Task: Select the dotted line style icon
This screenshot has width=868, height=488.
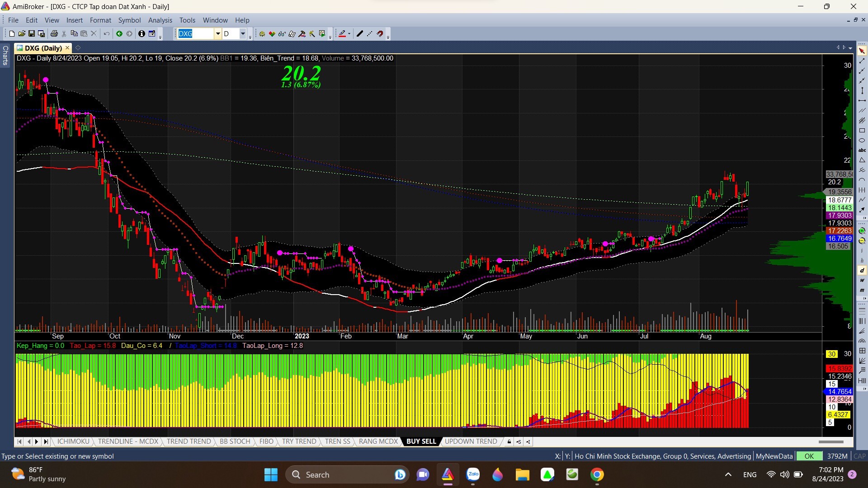Action: coord(370,33)
